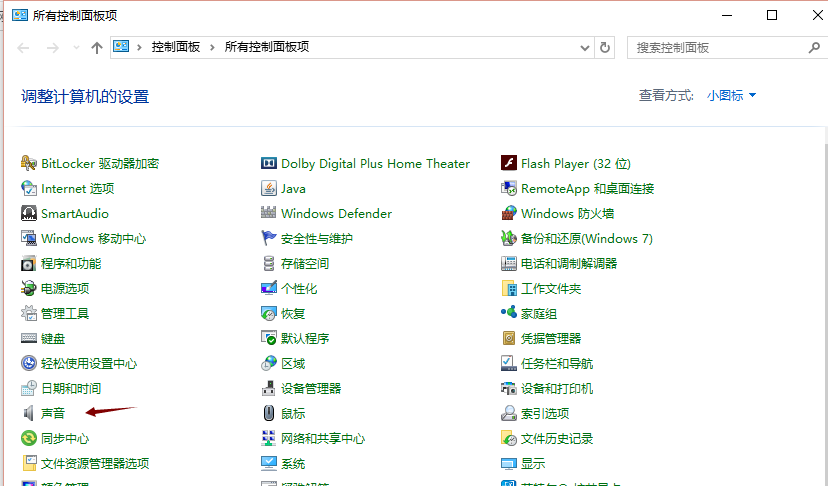Click the 网络和共享中心 icon
This screenshot has width=828, height=486.
(x=269, y=438)
